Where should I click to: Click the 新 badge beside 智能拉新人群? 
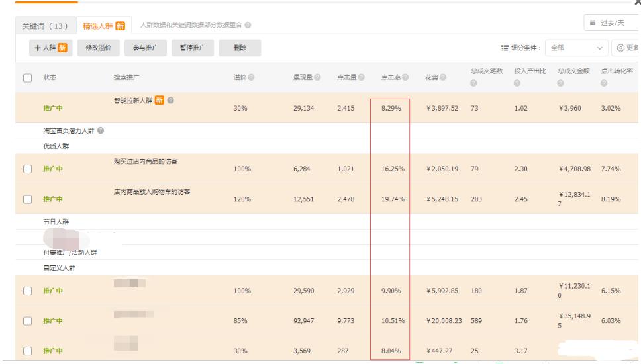click(160, 100)
